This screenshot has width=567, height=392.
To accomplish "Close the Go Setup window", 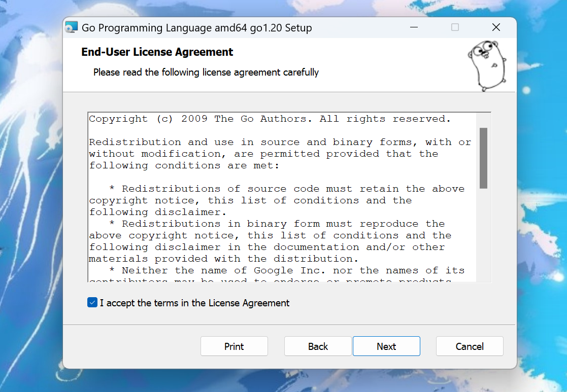I will 496,27.
